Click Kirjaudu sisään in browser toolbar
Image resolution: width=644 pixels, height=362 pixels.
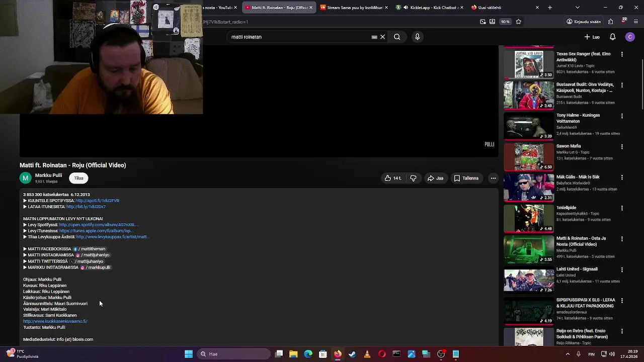point(584,22)
